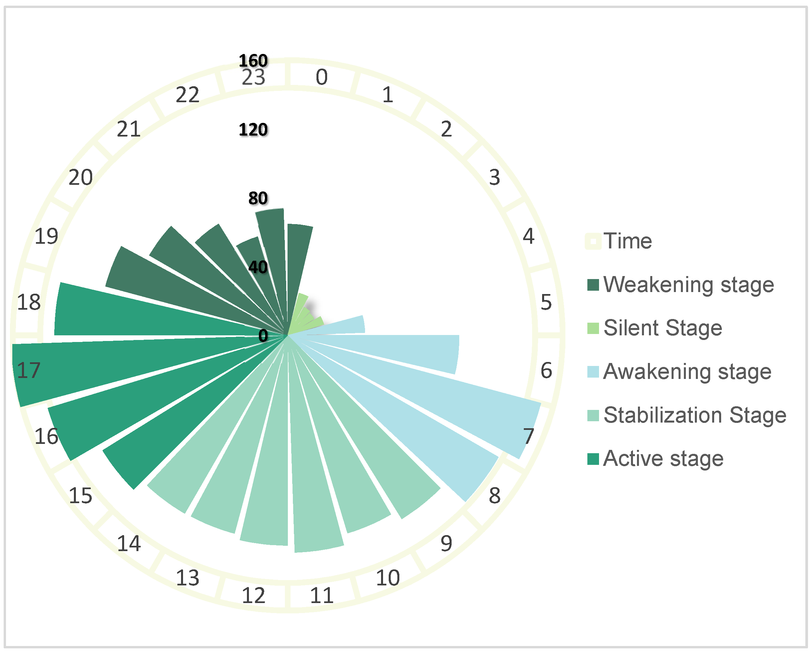Click the hour 23 label on the ring
The width and height of the screenshot is (812, 653).
point(253,78)
